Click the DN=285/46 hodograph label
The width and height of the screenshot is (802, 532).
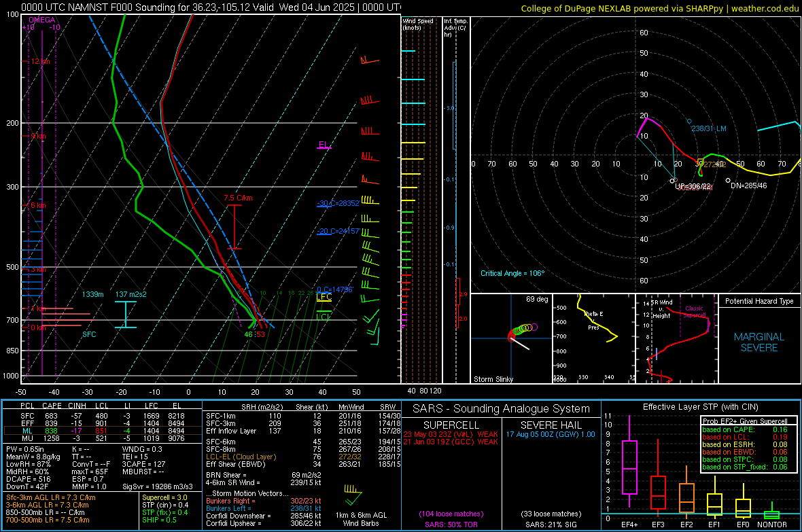(749, 185)
